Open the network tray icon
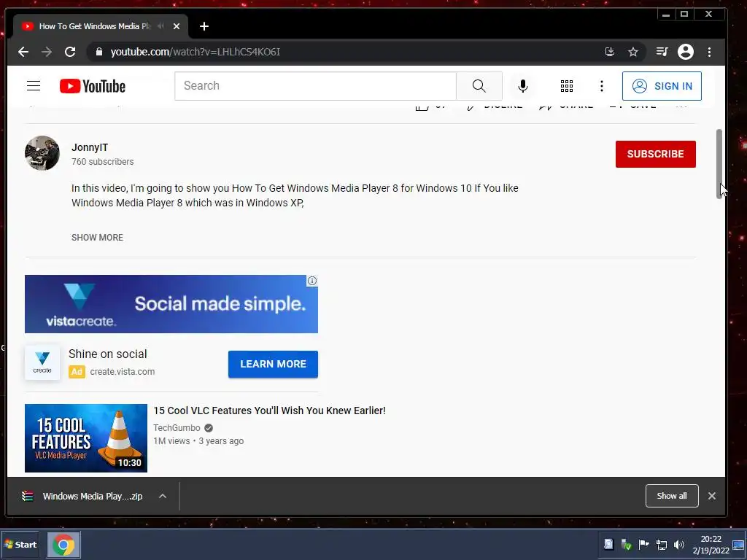747x560 pixels. pyautogui.click(x=661, y=544)
